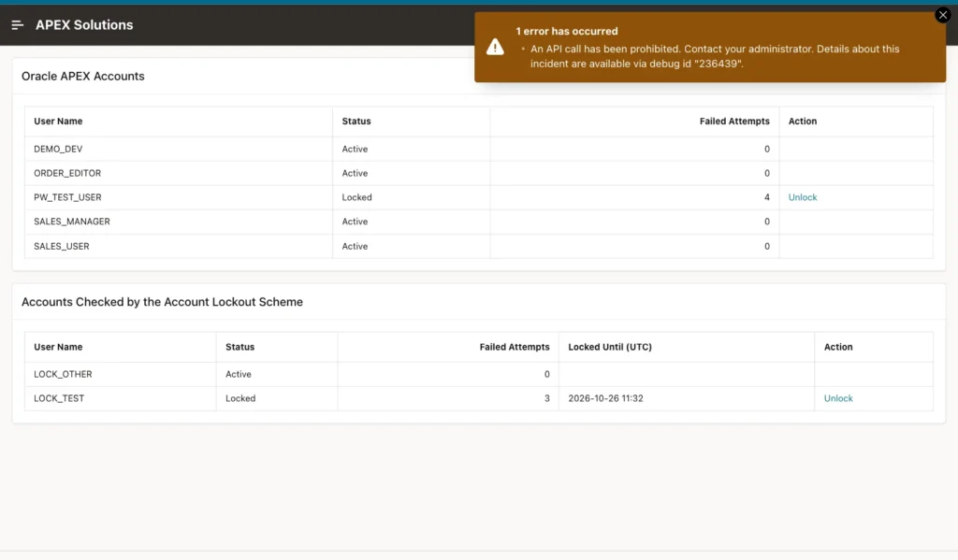Unlock the LOCK_TEST account
Viewport: 958px width, 560px height.
837,398
